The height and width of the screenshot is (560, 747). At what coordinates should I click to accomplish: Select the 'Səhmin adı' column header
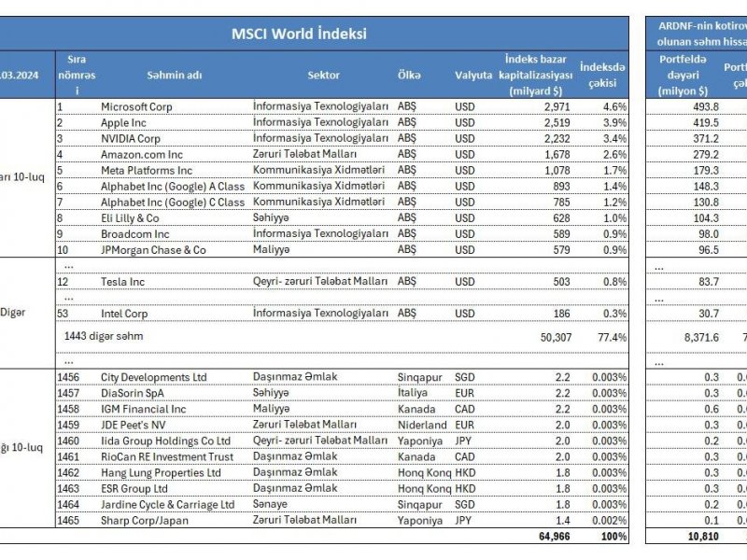(x=175, y=76)
